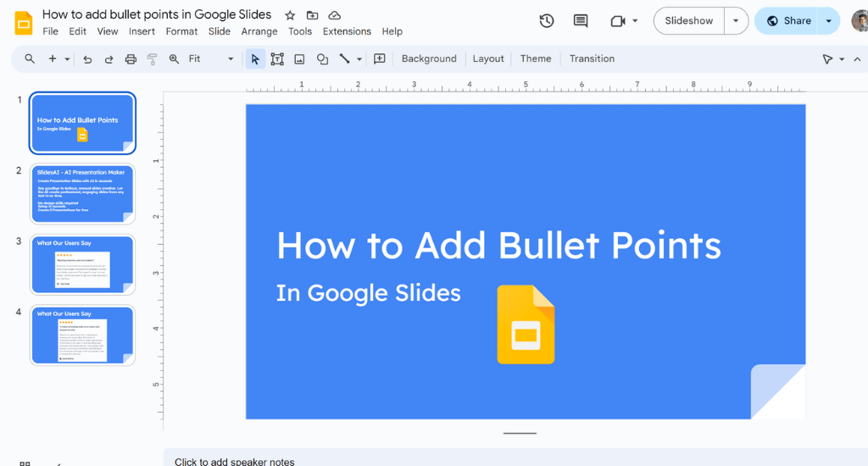Activate the paint format tool
The width and height of the screenshot is (868, 466).
[x=152, y=59]
